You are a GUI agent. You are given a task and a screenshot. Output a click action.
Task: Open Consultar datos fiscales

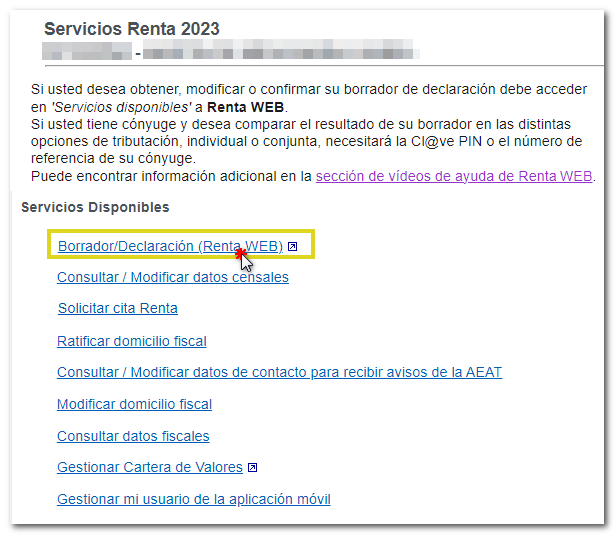pyautogui.click(x=133, y=436)
